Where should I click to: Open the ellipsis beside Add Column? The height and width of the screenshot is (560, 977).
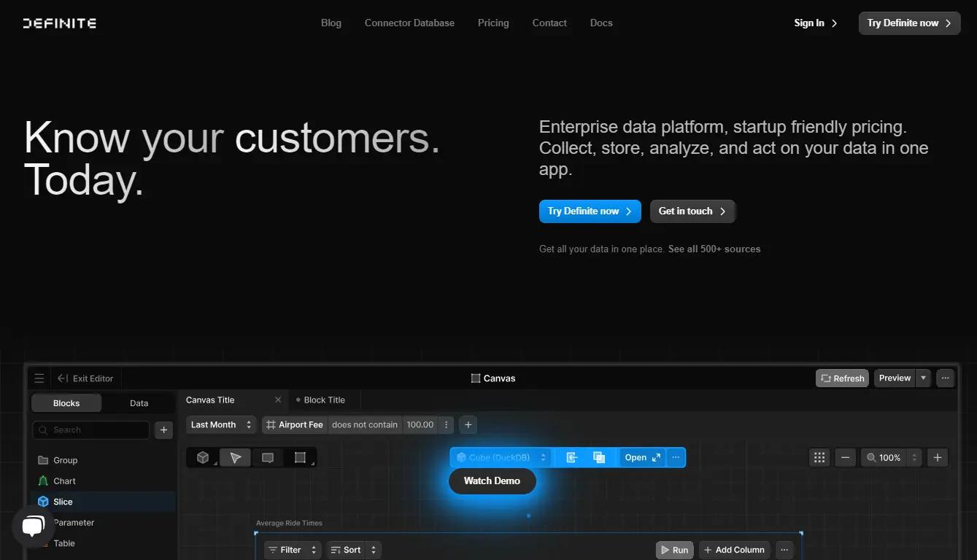point(784,550)
